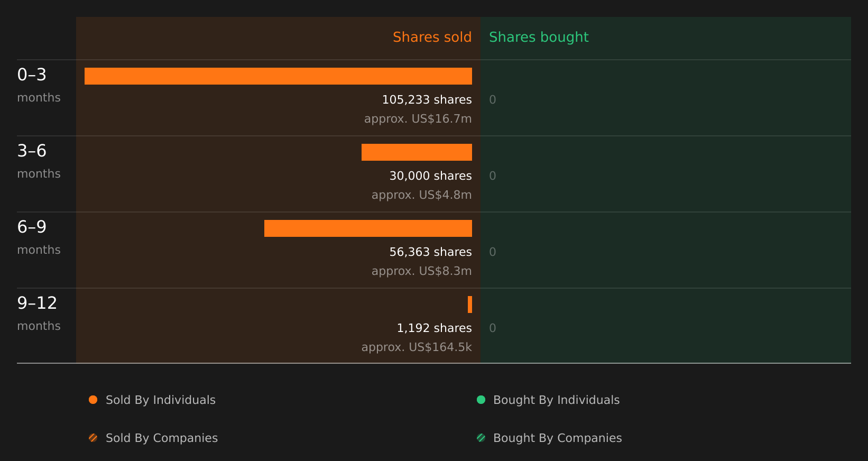
Task: Click the 9–12 months small orange bar
Action: pyautogui.click(x=470, y=305)
